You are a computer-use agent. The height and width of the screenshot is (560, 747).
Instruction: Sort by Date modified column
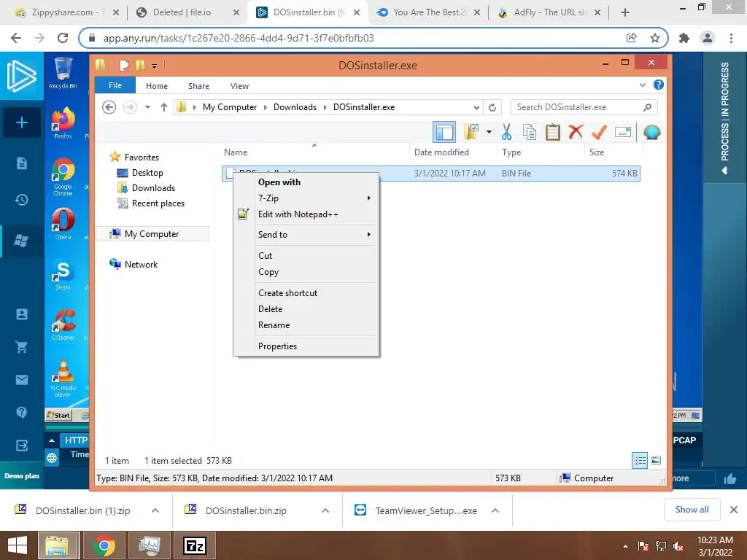coord(441,152)
